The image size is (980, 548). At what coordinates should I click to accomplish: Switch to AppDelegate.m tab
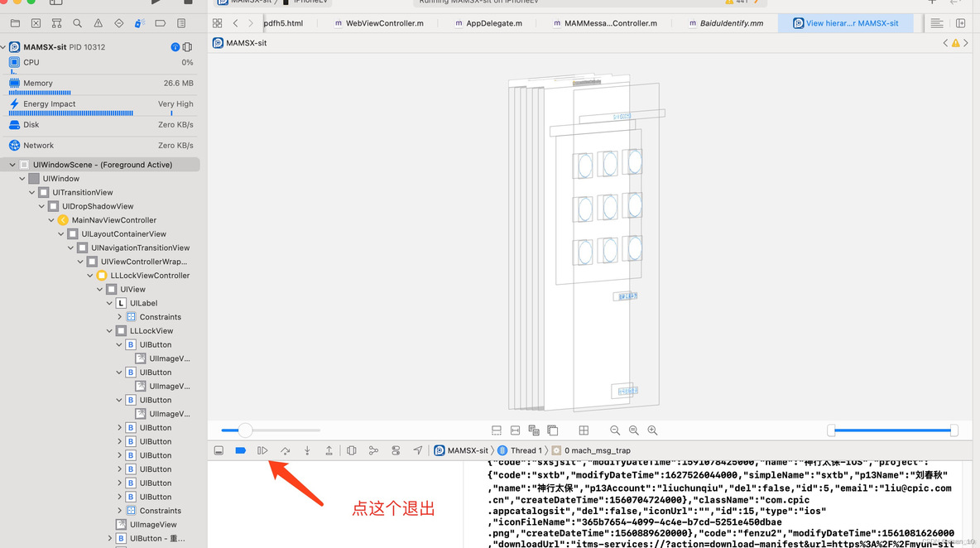point(488,23)
